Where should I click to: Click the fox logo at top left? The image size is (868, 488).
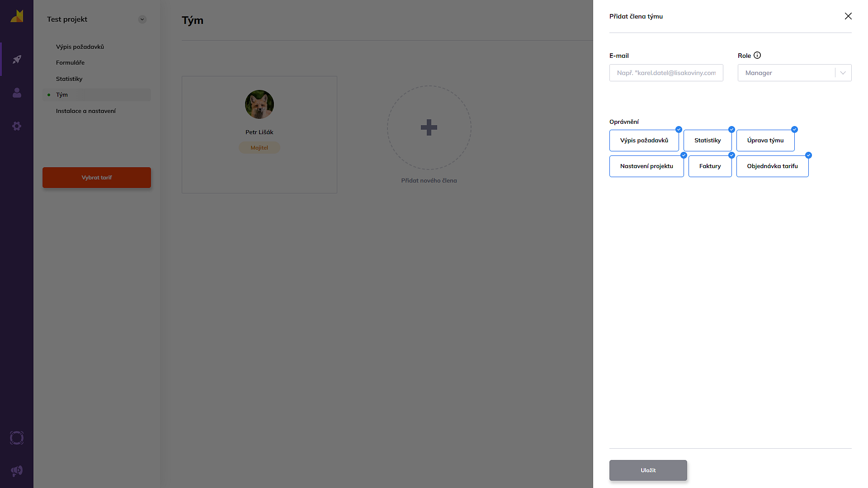click(17, 16)
